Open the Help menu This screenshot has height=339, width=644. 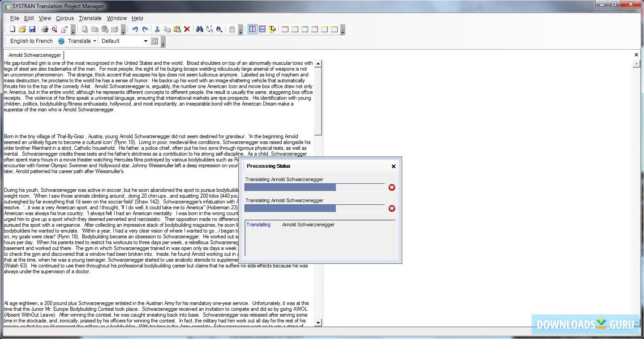pyautogui.click(x=137, y=18)
